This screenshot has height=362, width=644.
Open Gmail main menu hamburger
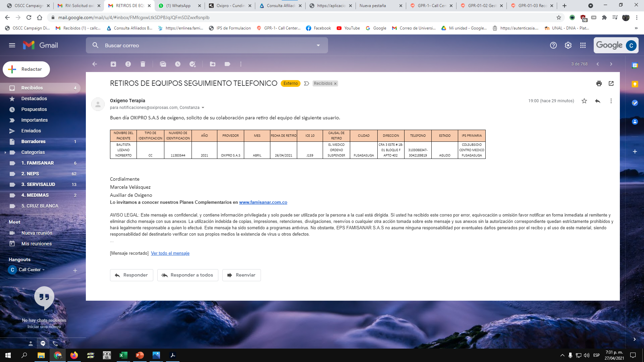(x=12, y=45)
